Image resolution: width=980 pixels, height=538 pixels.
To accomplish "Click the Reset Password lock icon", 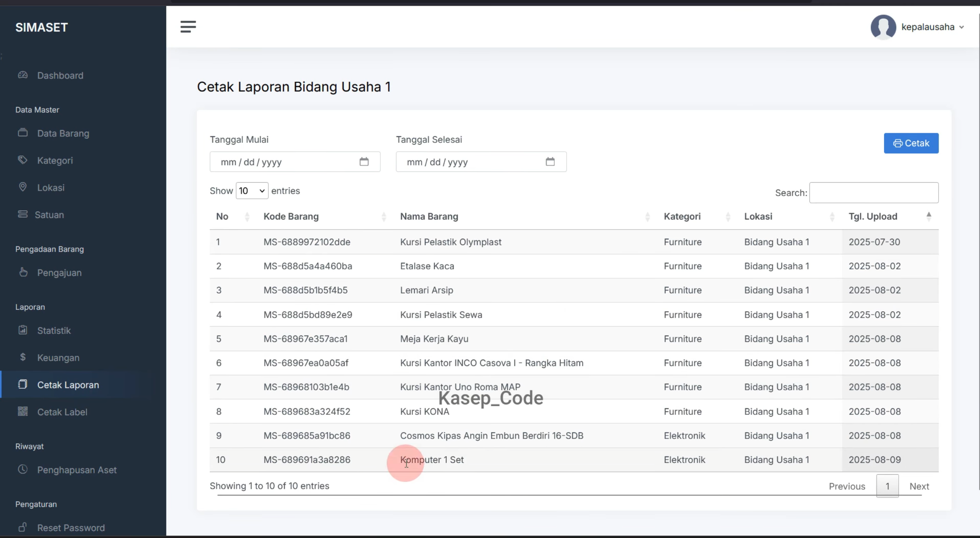I will click(x=23, y=527).
